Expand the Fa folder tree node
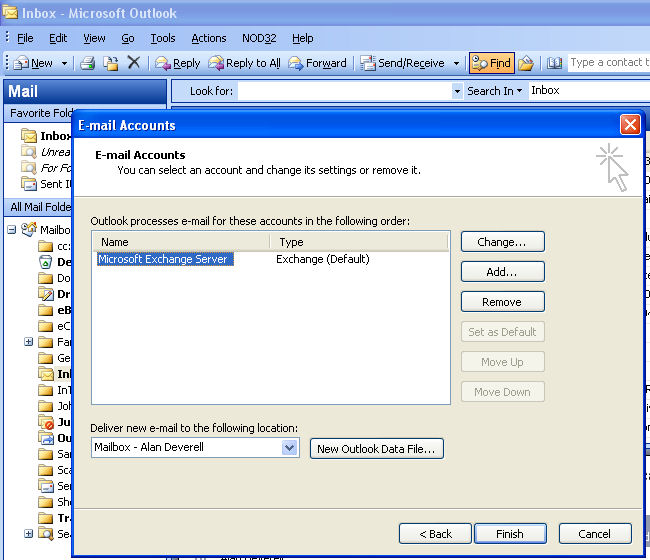 (x=29, y=342)
